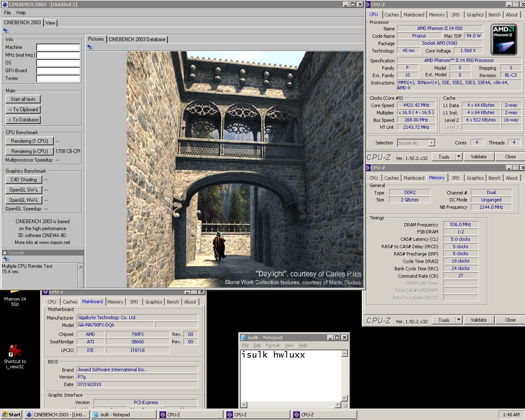Click '4421.42 MHz' core speed value
525x420 pixels.
pyautogui.click(x=416, y=105)
